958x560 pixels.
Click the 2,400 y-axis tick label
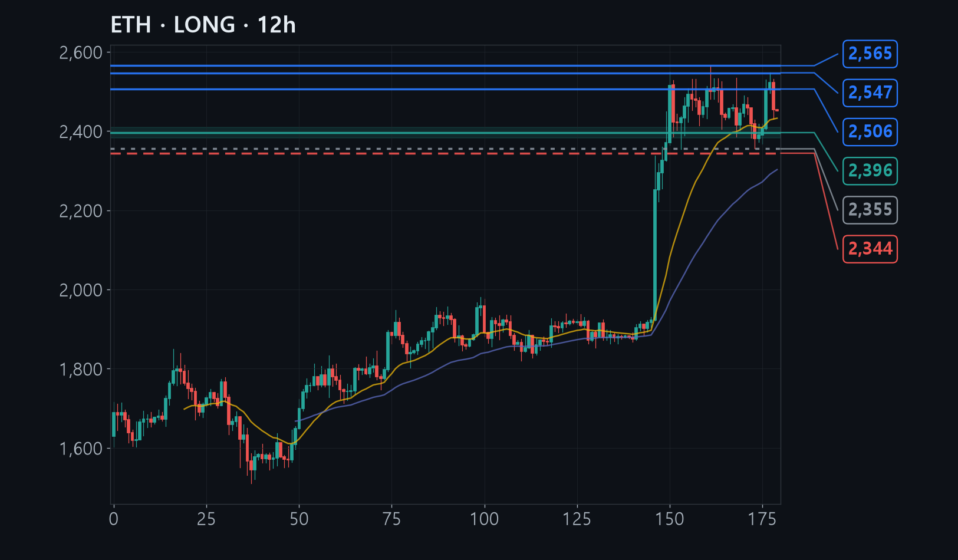81,131
